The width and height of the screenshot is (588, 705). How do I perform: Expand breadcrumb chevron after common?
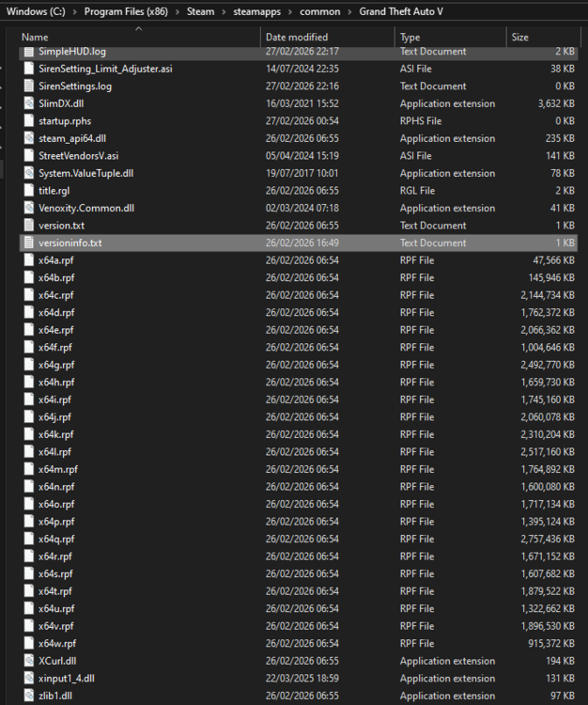349,12
